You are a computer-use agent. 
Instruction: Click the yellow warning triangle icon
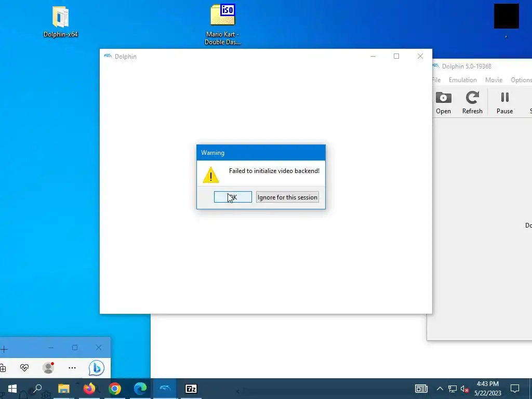(211, 175)
